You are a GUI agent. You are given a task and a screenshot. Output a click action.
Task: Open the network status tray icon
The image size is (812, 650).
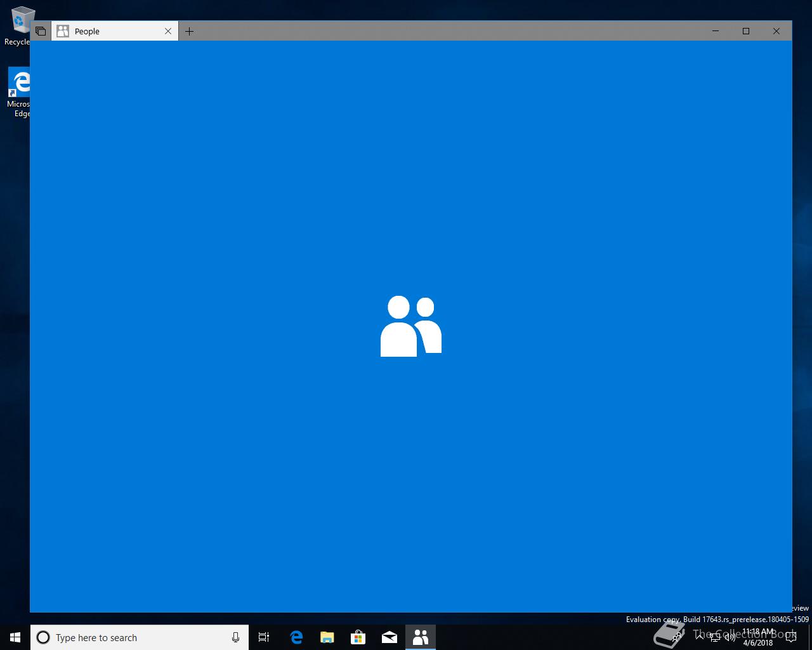pyautogui.click(x=715, y=637)
